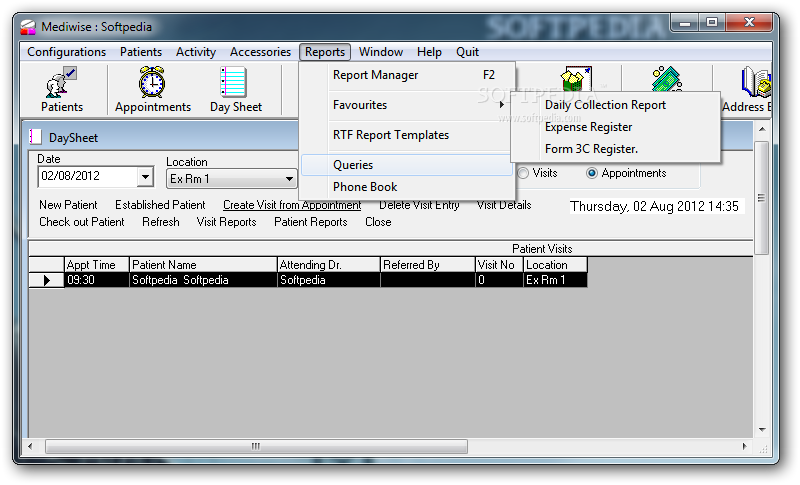
Task: Click the scroll down arrow
Action: click(762, 429)
